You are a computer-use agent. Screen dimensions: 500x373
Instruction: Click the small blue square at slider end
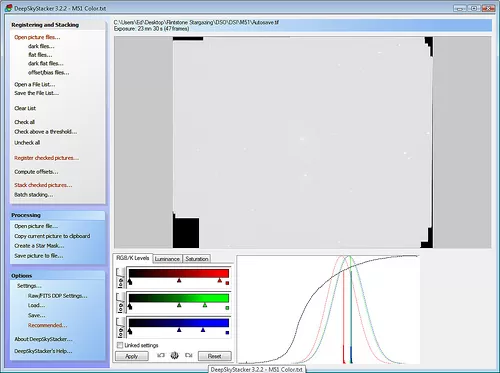[227, 332]
